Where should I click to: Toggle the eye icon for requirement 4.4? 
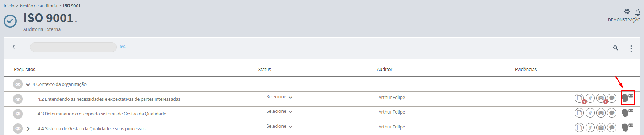pos(18,128)
